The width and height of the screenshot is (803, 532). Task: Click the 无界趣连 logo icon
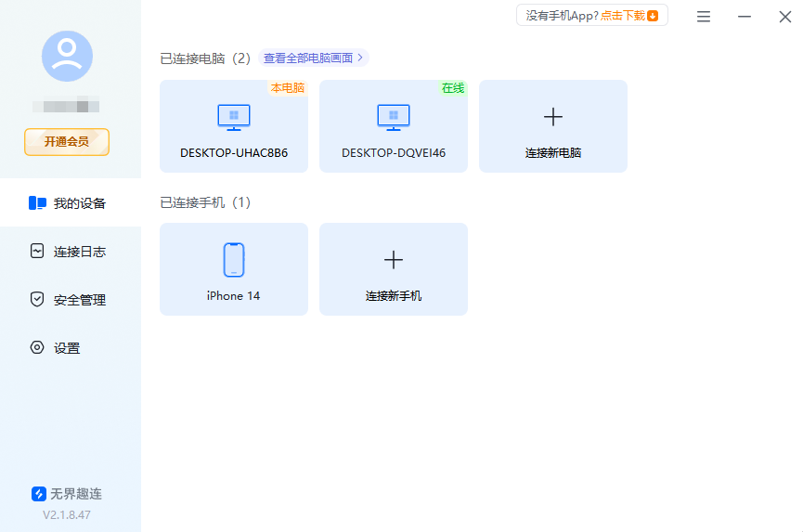pos(39,494)
